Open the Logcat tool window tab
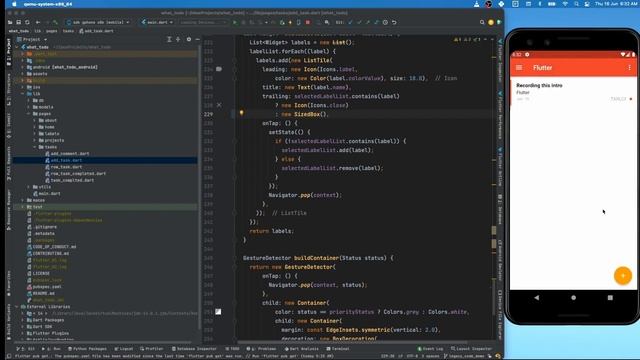Image resolution: width=640 pixels, height=360 pixels. click(124, 349)
